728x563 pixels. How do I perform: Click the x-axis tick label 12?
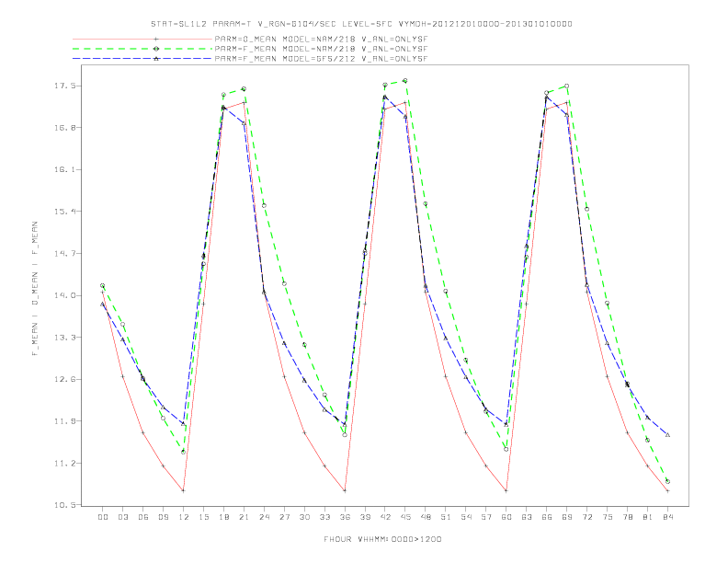pyautogui.click(x=184, y=517)
